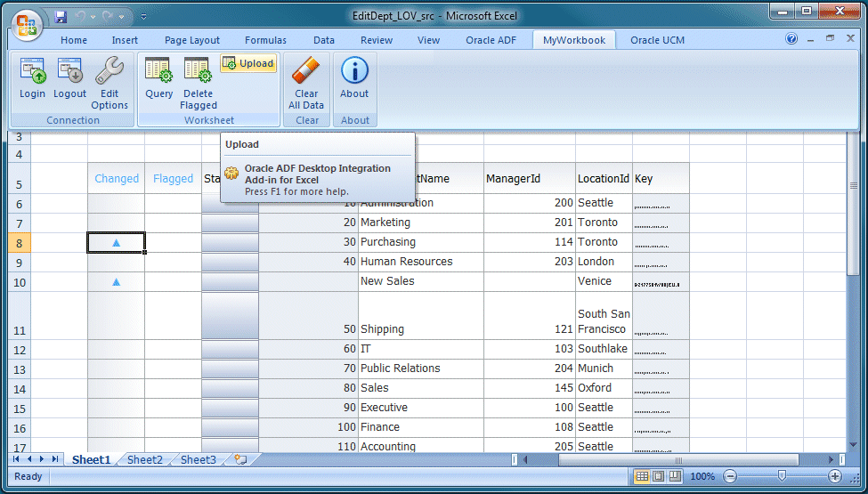This screenshot has height=494, width=868.
Task: Select the South San Francisco location cell
Action: click(x=604, y=315)
